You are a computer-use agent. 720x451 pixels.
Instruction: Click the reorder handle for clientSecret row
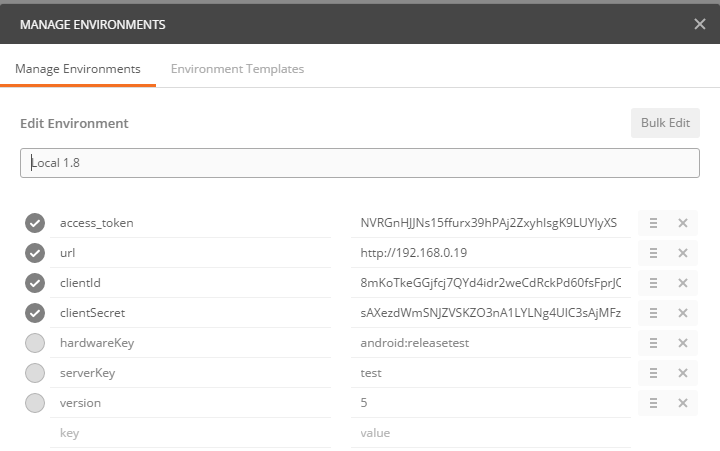653,313
